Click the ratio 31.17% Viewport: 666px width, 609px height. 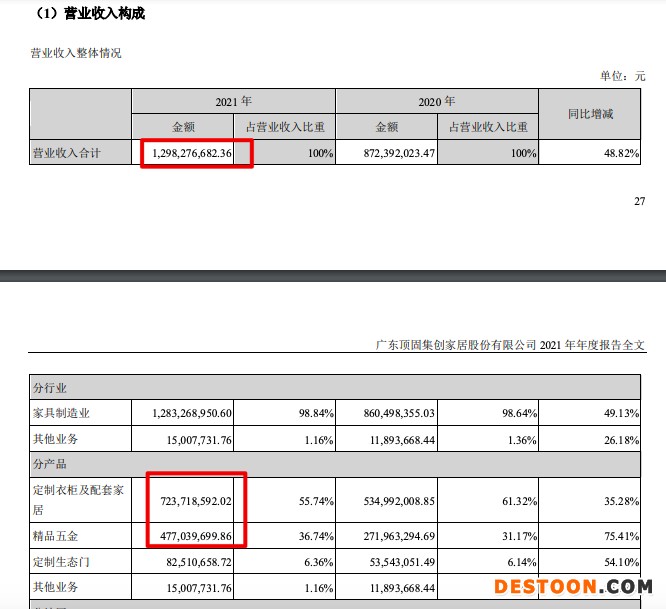click(x=519, y=536)
